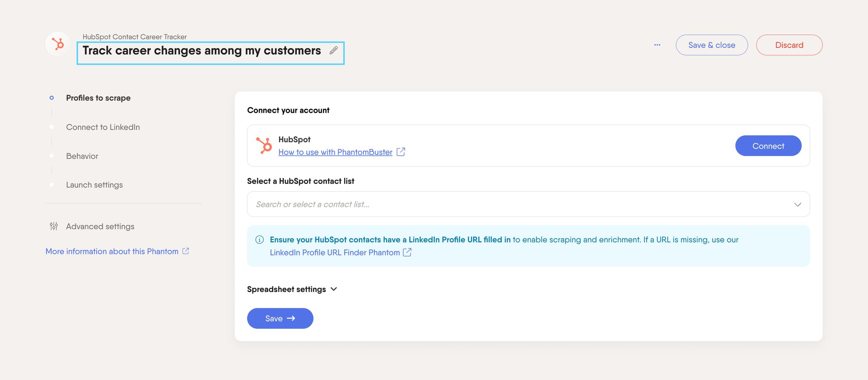Click the HubSpot icon in account card
868x380 pixels.
[264, 145]
